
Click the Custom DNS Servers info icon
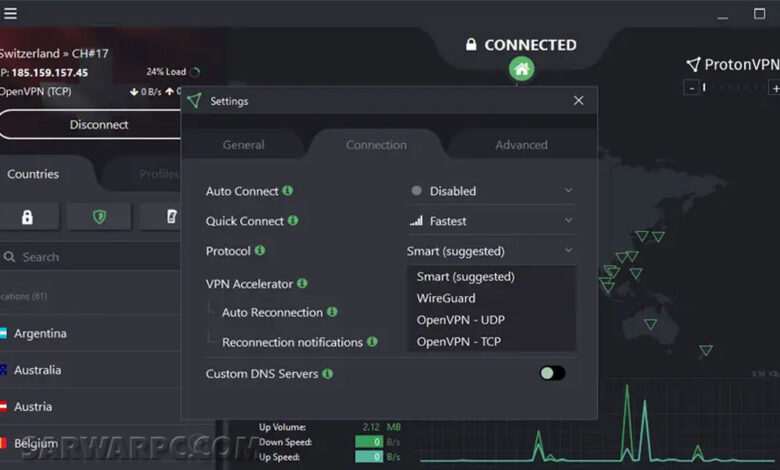[327, 374]
